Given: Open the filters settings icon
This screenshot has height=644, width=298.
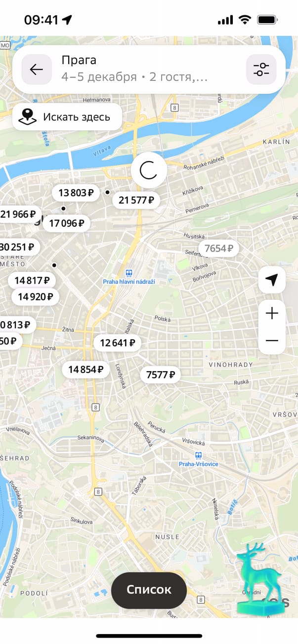Looking at the screenshot, I should [261, 70].
